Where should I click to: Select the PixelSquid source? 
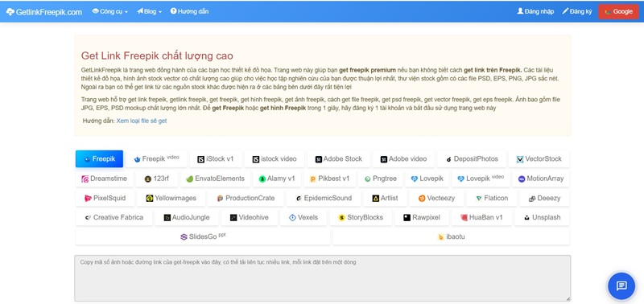(105, 198)
